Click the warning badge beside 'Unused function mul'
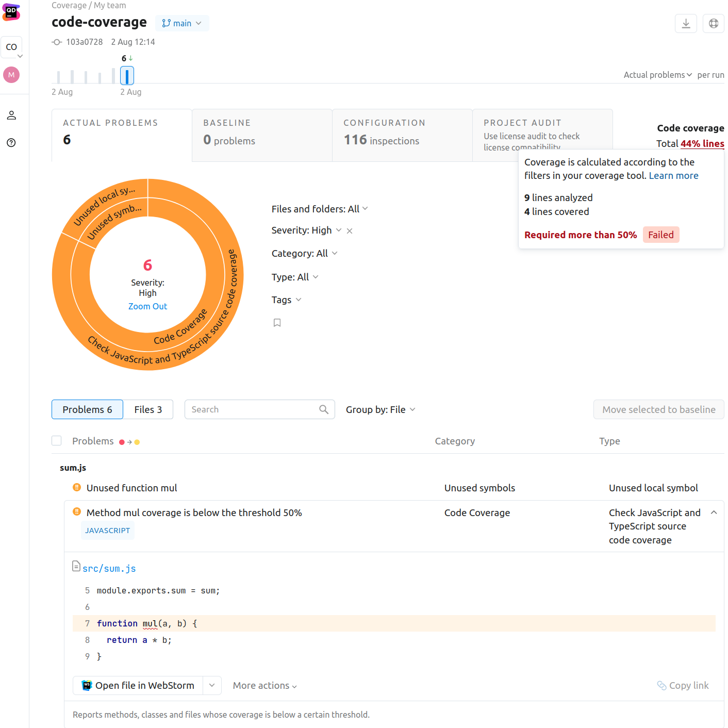This screenshot has height=728, width=728. (76, 487)
